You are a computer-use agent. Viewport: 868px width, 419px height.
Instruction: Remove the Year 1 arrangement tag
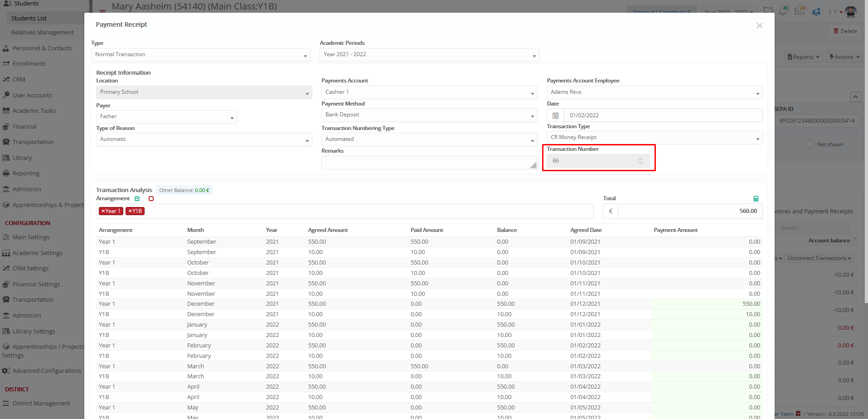tap(103, 211)
